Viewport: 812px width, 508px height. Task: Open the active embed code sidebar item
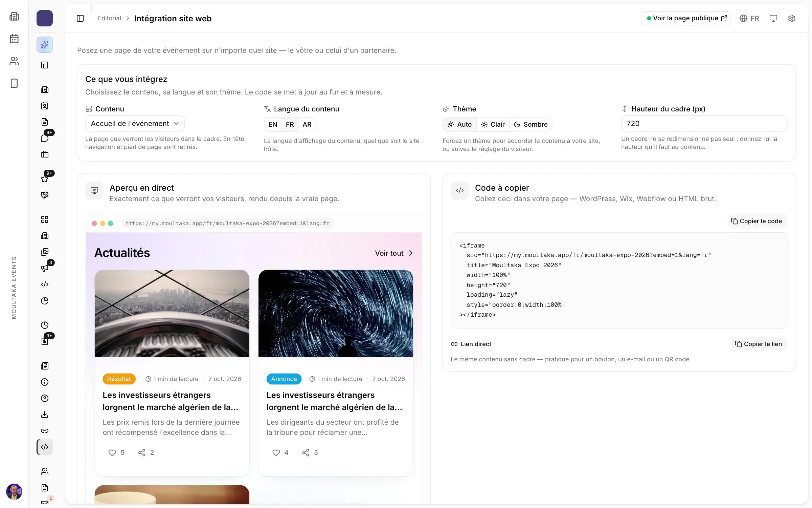(x=45, y=447)
